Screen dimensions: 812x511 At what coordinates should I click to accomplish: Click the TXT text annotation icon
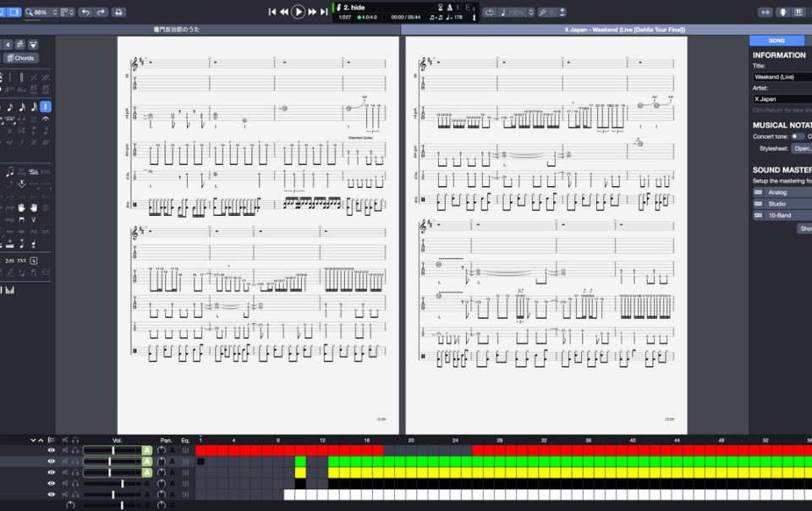point(21,261)
